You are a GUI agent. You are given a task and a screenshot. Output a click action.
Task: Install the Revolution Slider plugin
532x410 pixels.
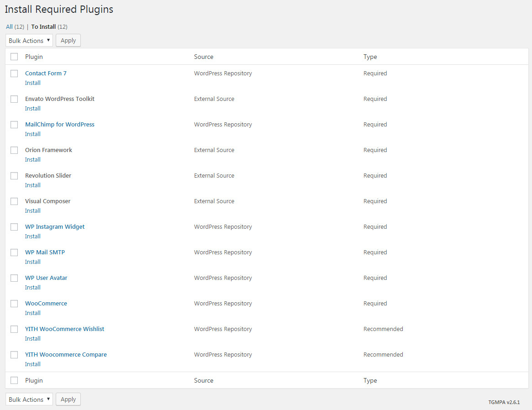[32, 185]
